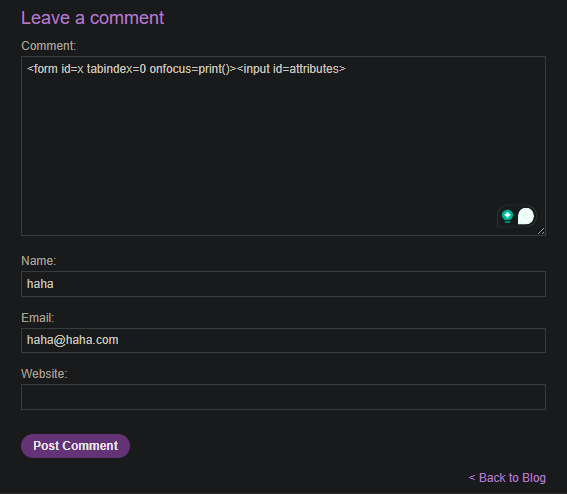Click the Email field with haha@haha.com
The image size is (567, 494).
click(x=283, y=340)
